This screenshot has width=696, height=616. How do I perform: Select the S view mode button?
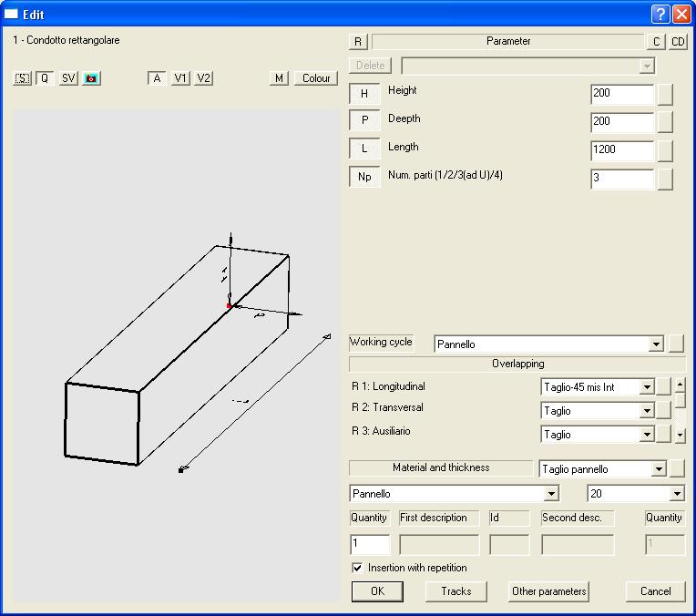coord(23,78)
